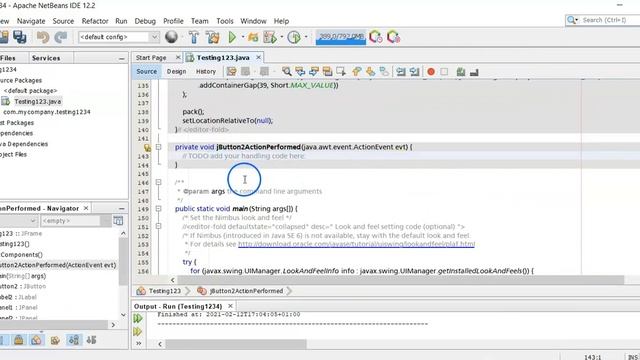This screenshot has width=640, height=360.
Task: Click the Profile Project clock icon
Action: click(294, 37)
